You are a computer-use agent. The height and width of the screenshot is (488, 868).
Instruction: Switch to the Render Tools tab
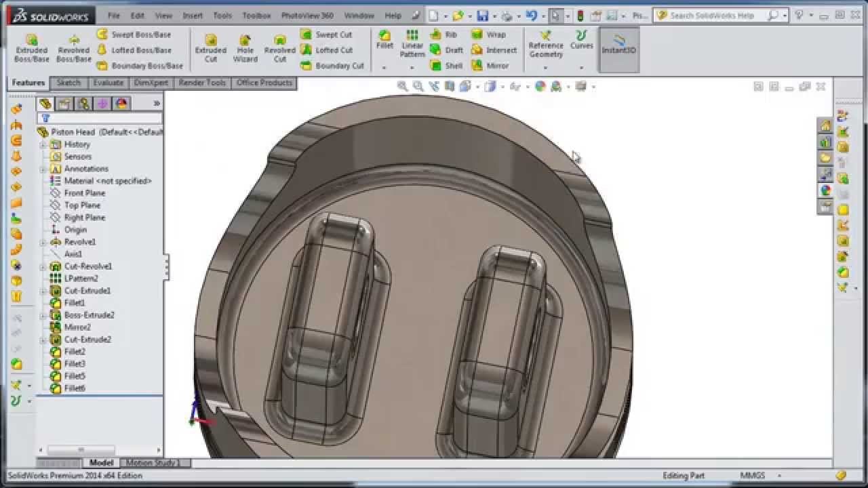[202, 83]
